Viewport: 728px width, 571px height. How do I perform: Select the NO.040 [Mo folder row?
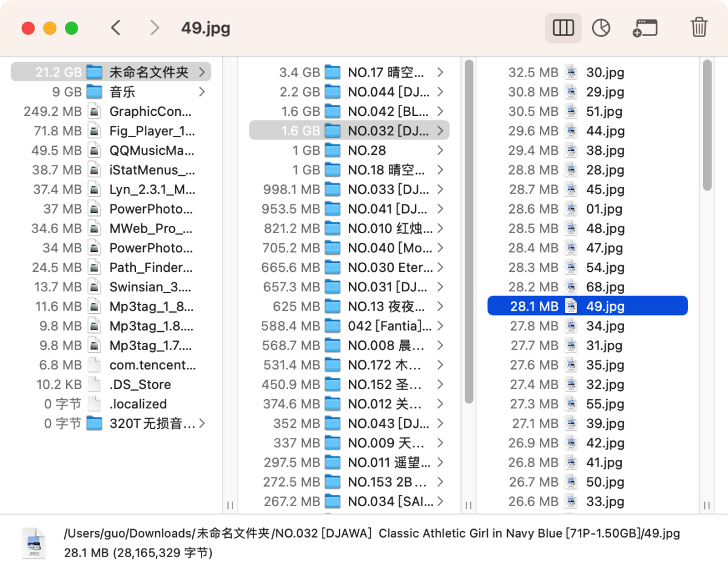(349, 248)
